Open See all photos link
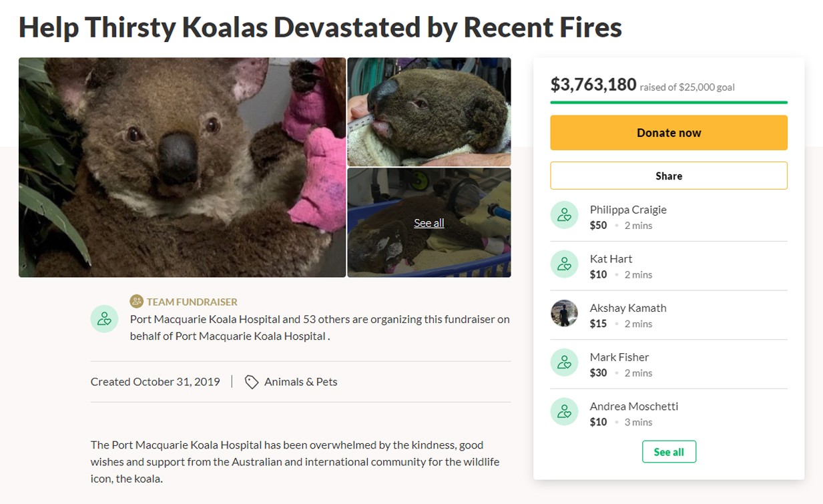This screenshot has width=823, height=504. click(429, 222)
